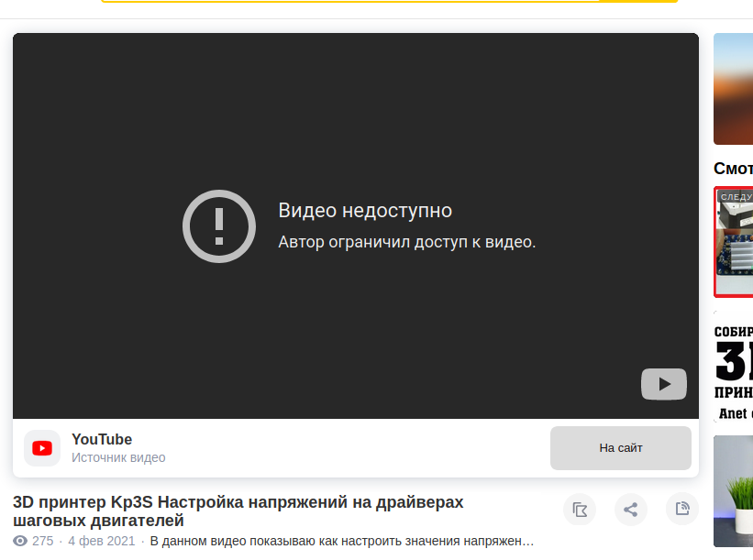Click the add to collection icon
This screenshot has width=753, height=560.
point(580,510)
